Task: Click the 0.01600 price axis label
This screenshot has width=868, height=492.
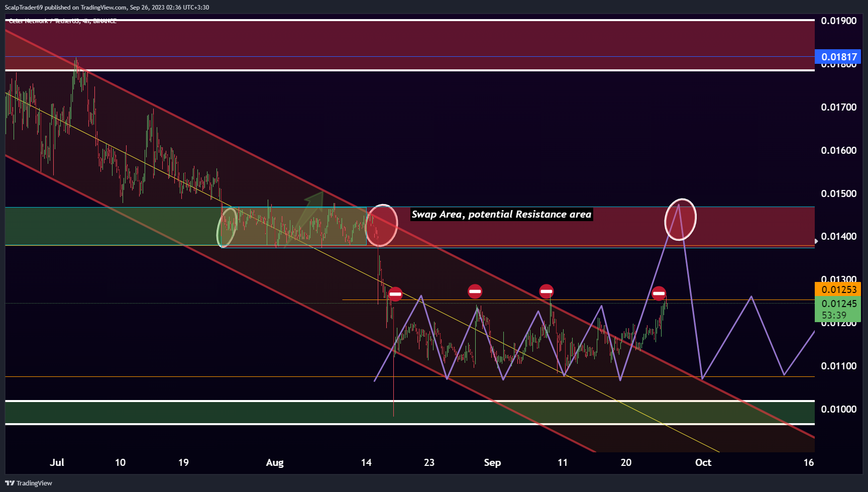Action: tap(838, 150)
